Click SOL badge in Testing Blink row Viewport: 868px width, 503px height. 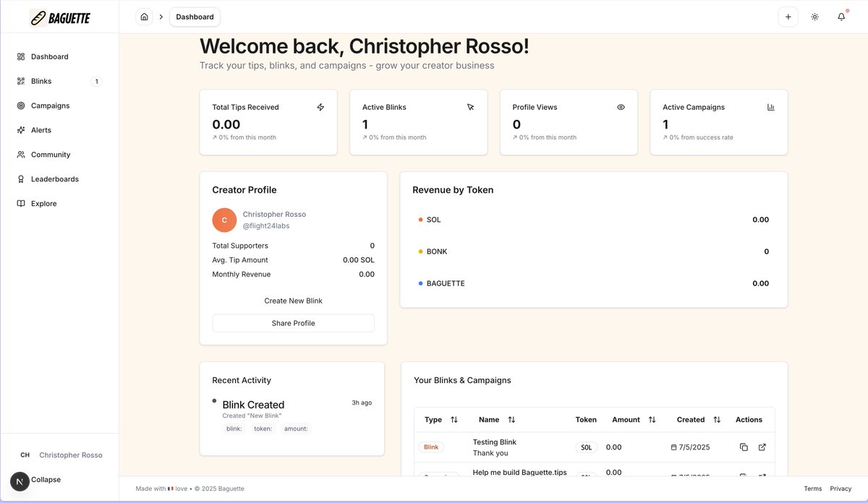click(x=586, y=447)
